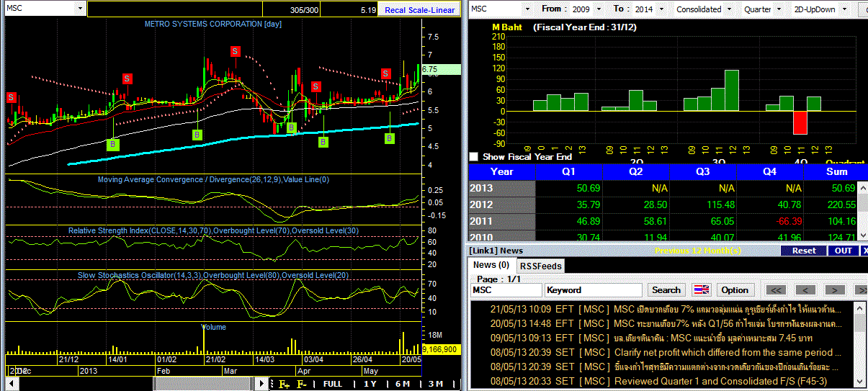
Task: Click the news symbol field containing MSC
Action: 506,290
